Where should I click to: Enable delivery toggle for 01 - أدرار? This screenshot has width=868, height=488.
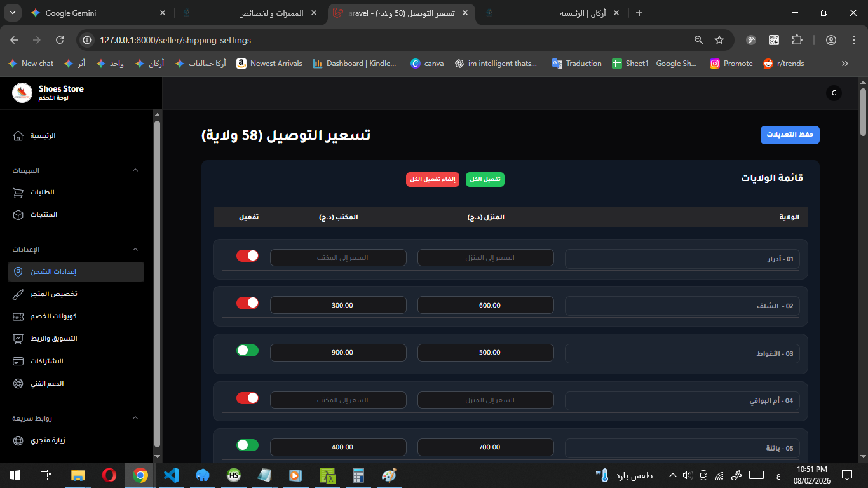coord(247,255)
